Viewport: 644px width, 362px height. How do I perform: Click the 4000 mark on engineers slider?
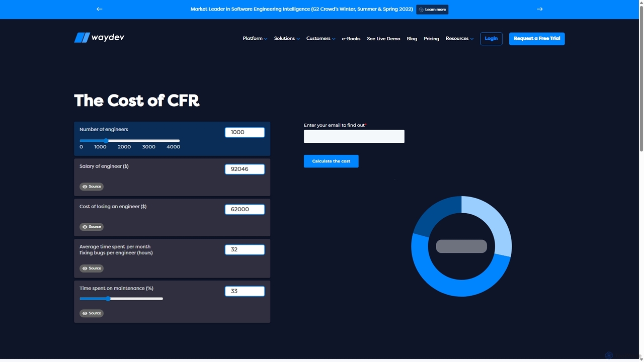click(173, 147)
